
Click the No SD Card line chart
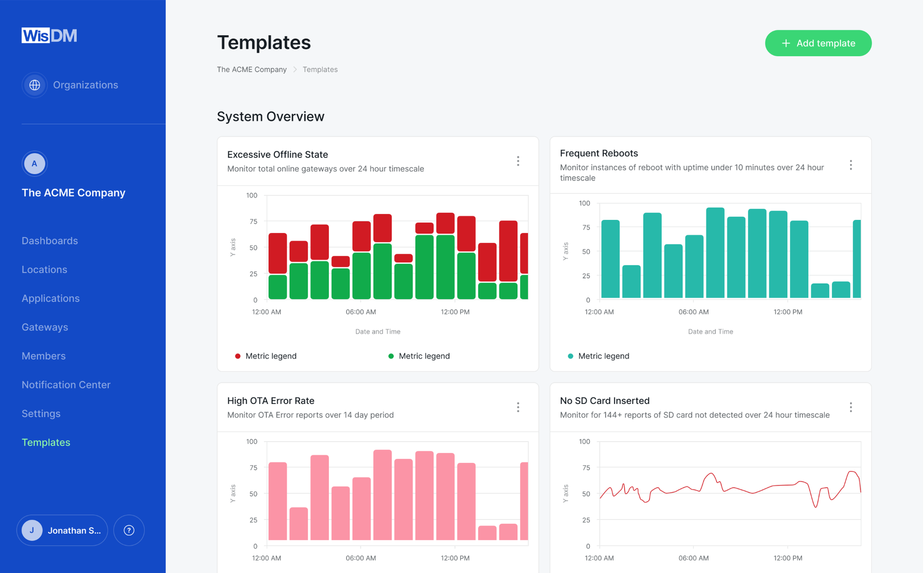pyautogui.click(x=730, y=493)
